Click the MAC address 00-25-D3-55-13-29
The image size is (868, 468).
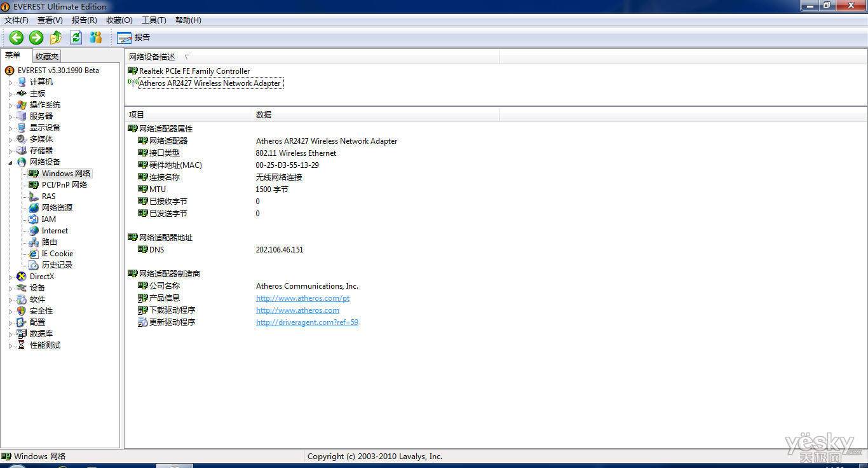(x=287, y=165)
